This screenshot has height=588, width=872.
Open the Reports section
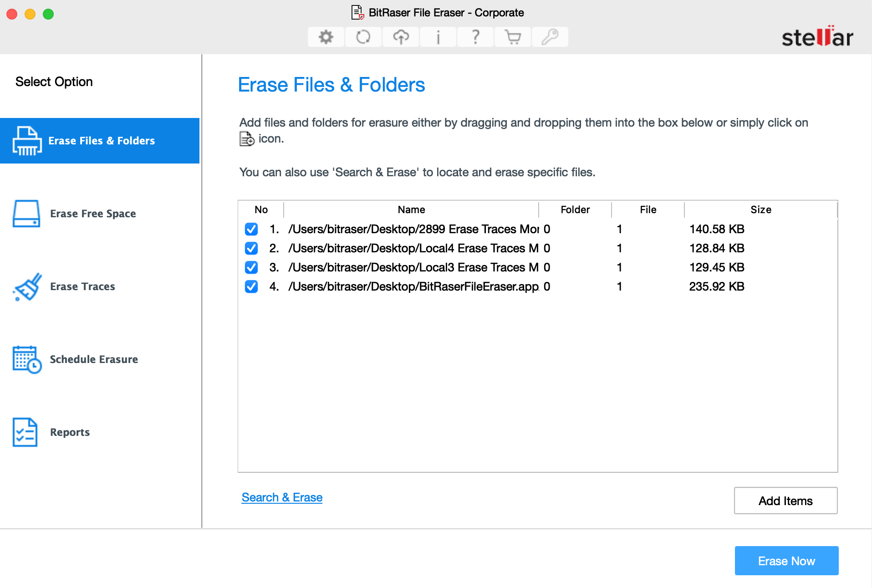click(100, 432)
